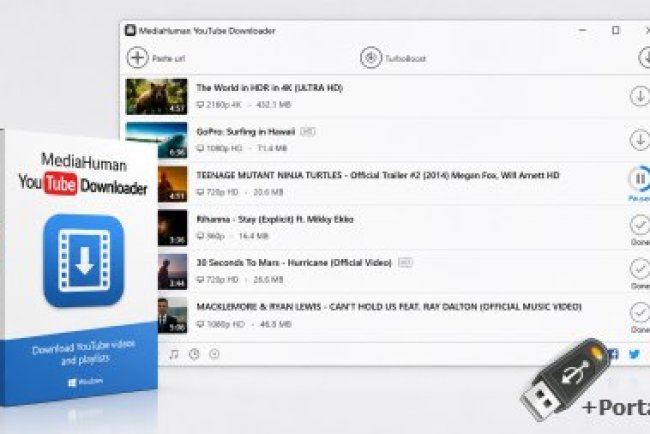The width and height of the screenshot is (650, 434).
Task: Click the Twitter bird icon
Action: point(634,354)
